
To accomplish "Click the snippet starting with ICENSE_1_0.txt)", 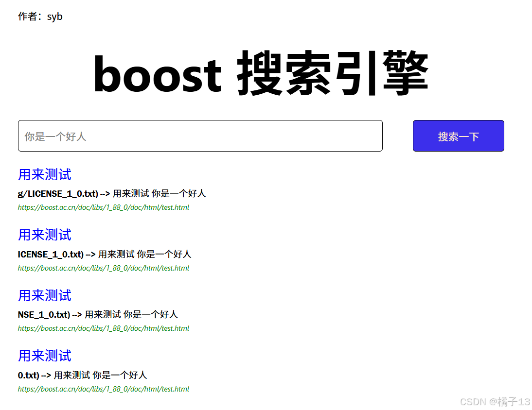I will tap(105, 254).
